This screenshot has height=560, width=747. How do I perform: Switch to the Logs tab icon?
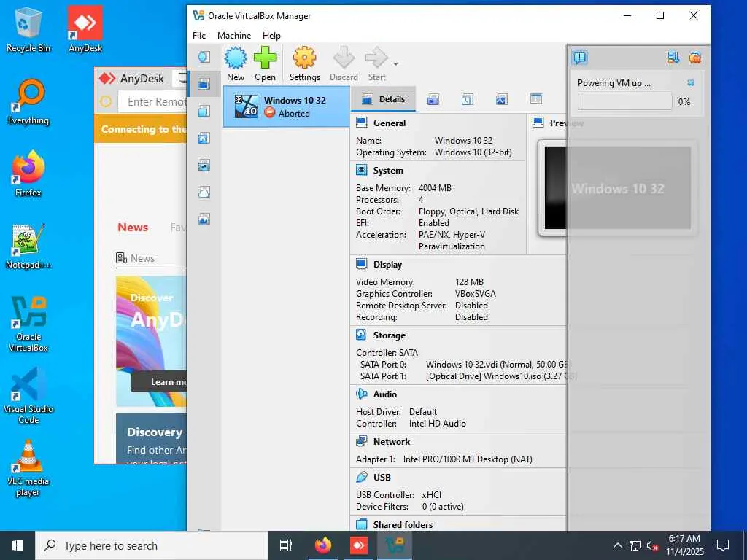click(468, 99)
